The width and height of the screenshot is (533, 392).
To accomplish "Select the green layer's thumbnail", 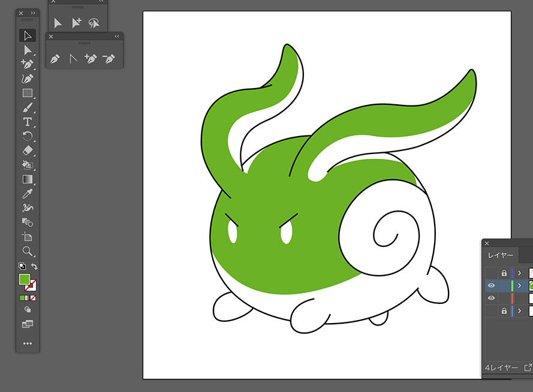I will [x=531, y=286].
